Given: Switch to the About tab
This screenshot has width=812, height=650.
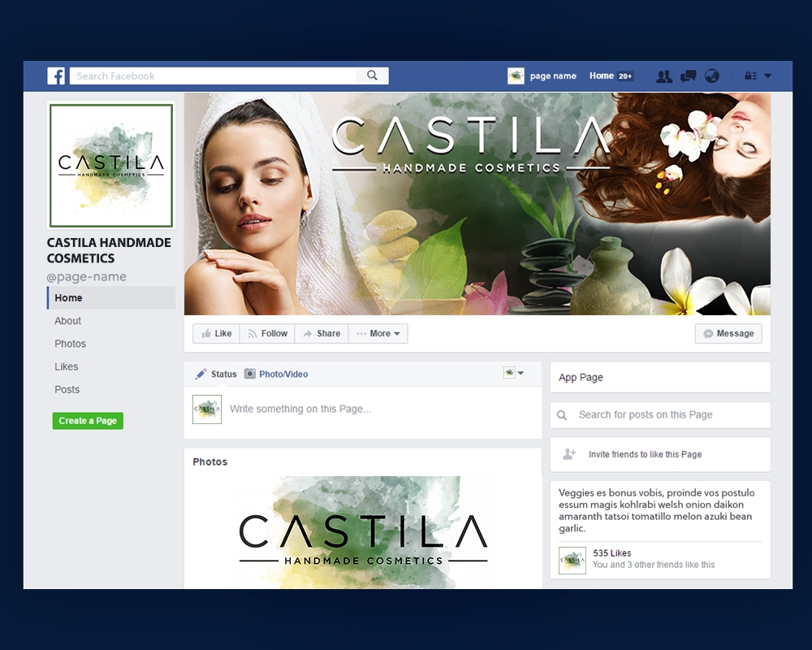Looking at the screenshot, I should (x=67, y=320).
